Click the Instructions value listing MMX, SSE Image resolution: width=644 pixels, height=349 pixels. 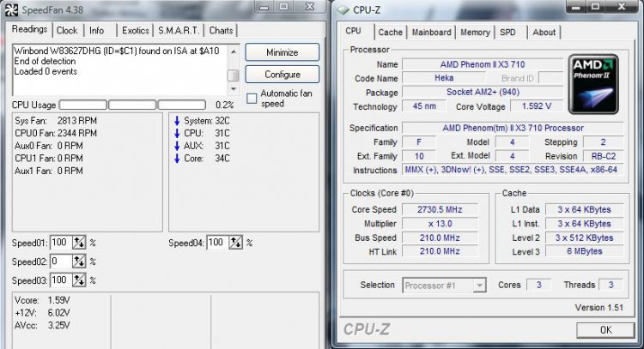[511, 170]
